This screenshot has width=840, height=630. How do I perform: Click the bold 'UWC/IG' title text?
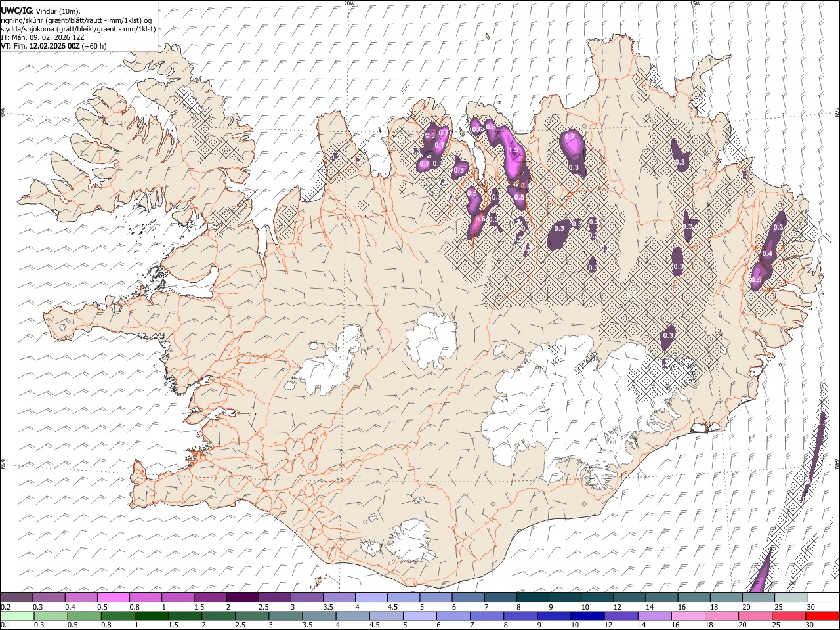click(x=15, y=10)
